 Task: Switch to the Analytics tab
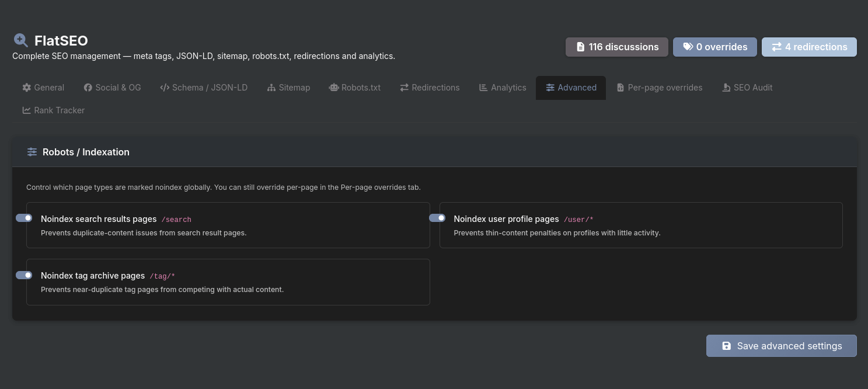pyautogui.click(x=503, y=88)
